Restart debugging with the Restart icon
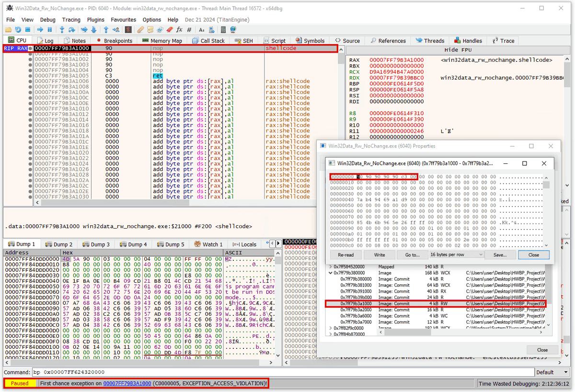This screenshot has width=575, height=392. click(18, 29)
